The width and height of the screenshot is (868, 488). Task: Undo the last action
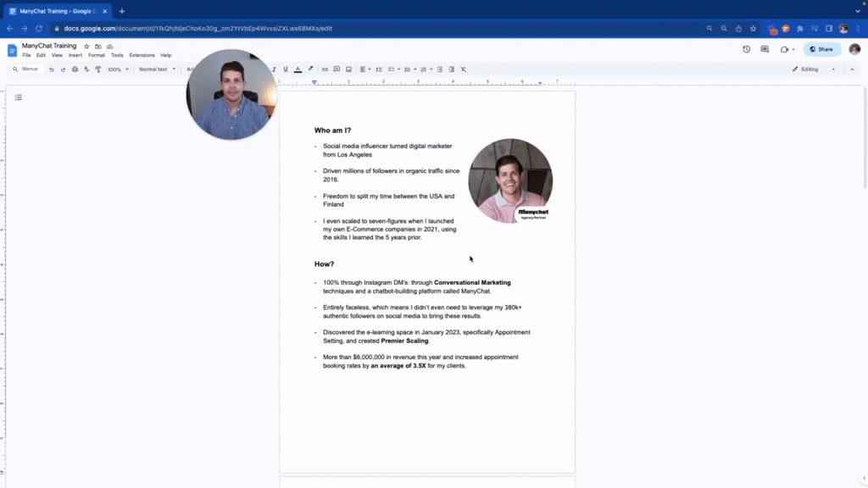pos(52,69)
